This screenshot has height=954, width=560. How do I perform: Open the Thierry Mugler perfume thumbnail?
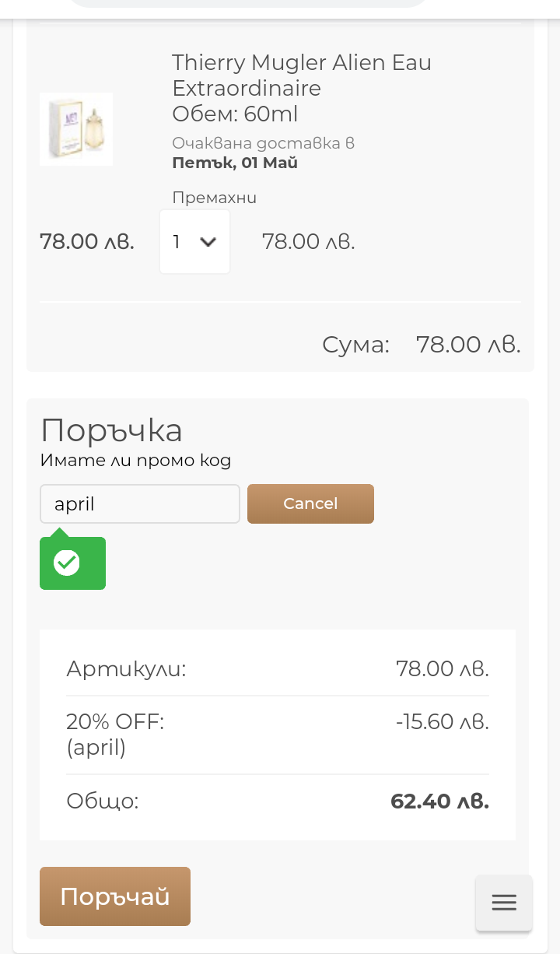[76, 128]
